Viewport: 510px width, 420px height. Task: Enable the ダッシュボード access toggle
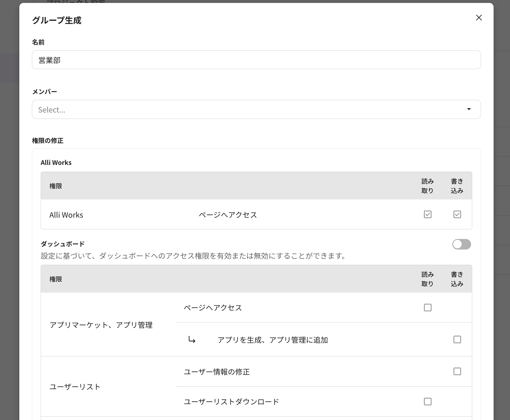pos(461,244)
